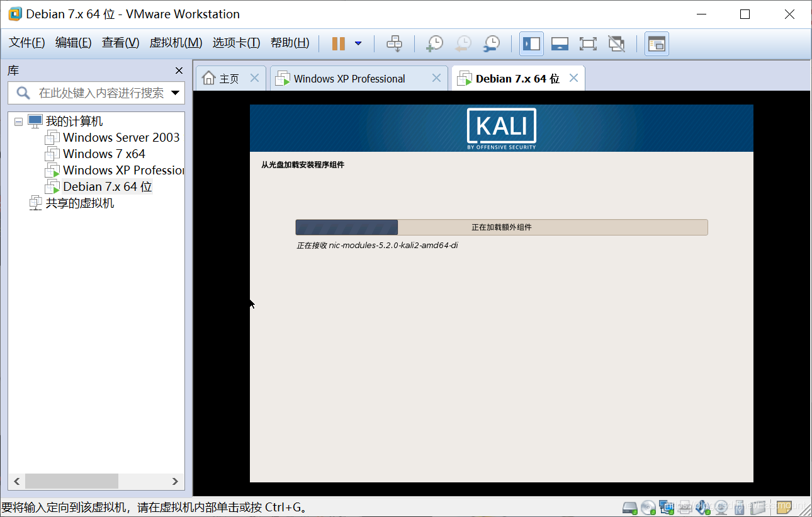The height and width of the screenshot is (517, 812).
Task: Click the printer status bar icon
Action: pos(685,507)
